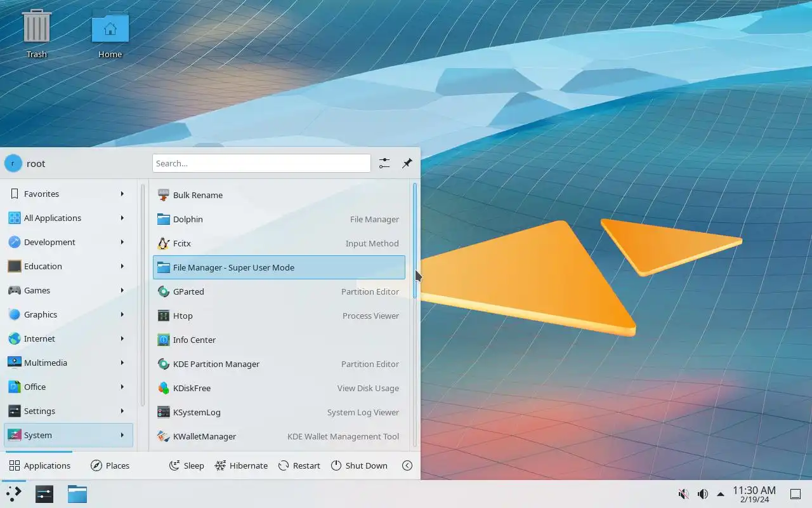Expand the Education submenu arrow

pos(122,266)
